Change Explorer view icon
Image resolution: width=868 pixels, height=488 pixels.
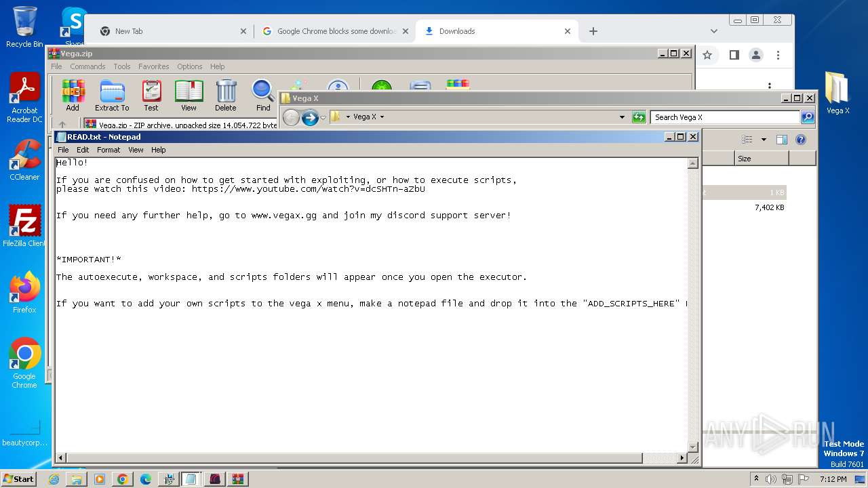click(747, 140)
